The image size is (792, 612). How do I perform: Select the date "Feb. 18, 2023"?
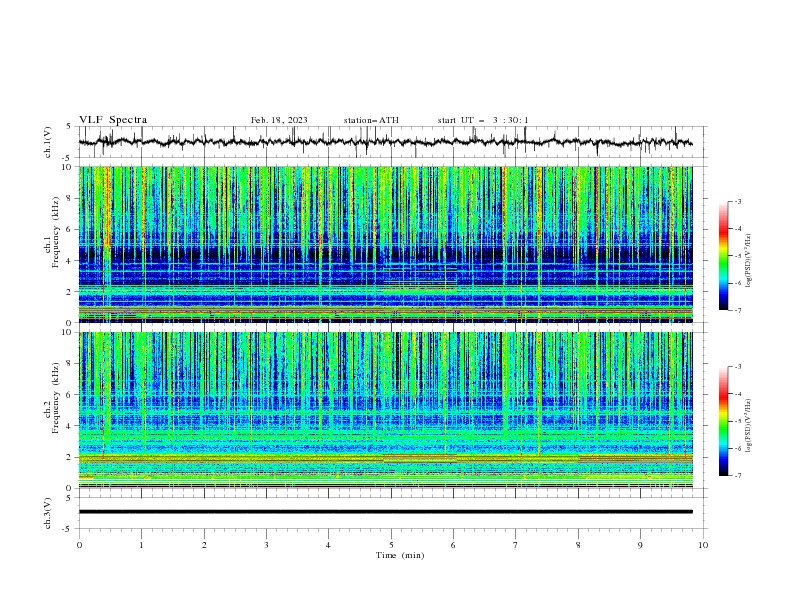tap(279, 120)
